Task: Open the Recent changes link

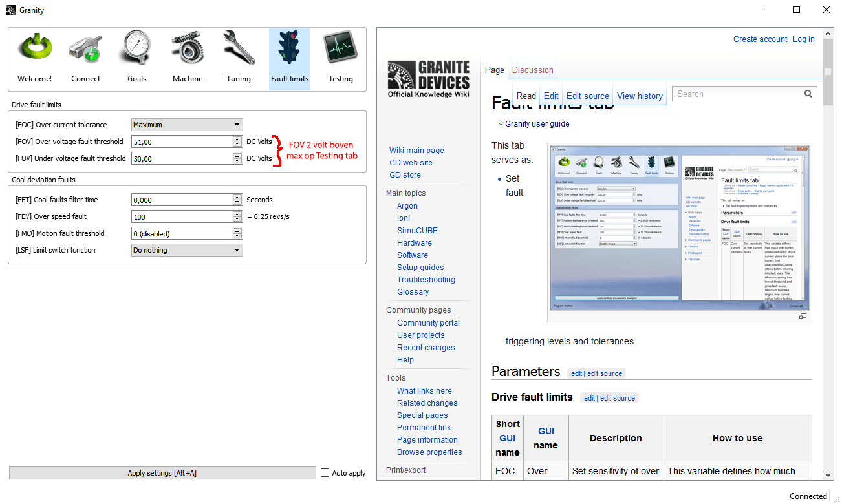Action: [426, 348]
